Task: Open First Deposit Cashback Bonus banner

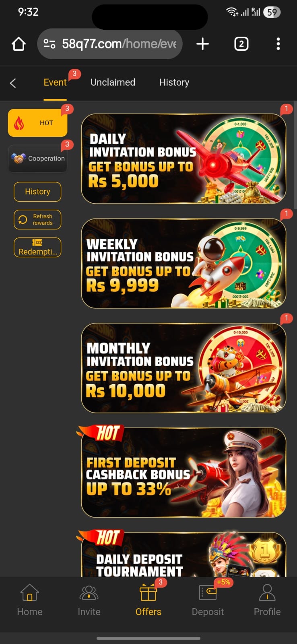Action: 184,473
